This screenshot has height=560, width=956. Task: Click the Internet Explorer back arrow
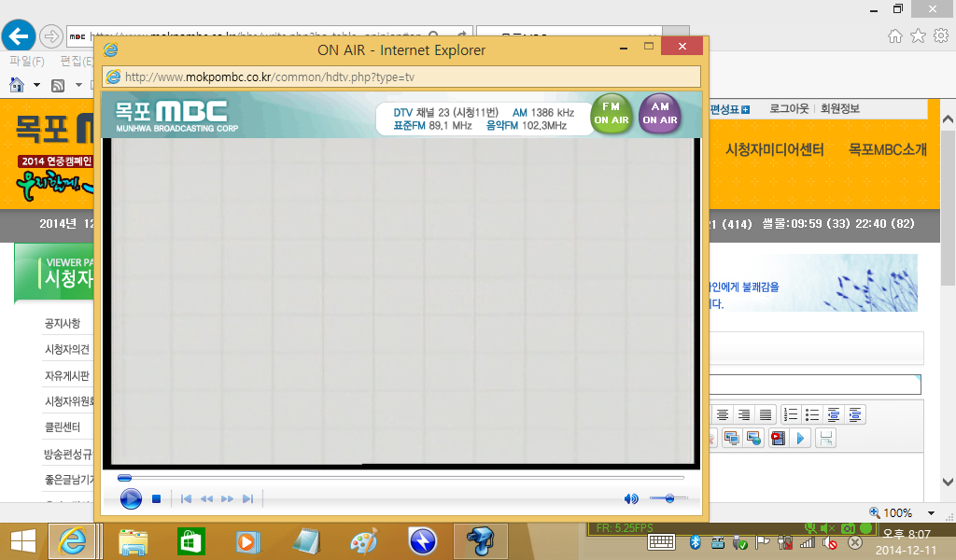point(19,36)
